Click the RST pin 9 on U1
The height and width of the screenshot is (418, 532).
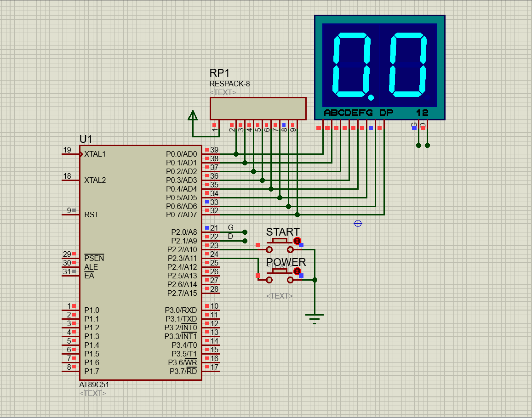pos(70,215)
